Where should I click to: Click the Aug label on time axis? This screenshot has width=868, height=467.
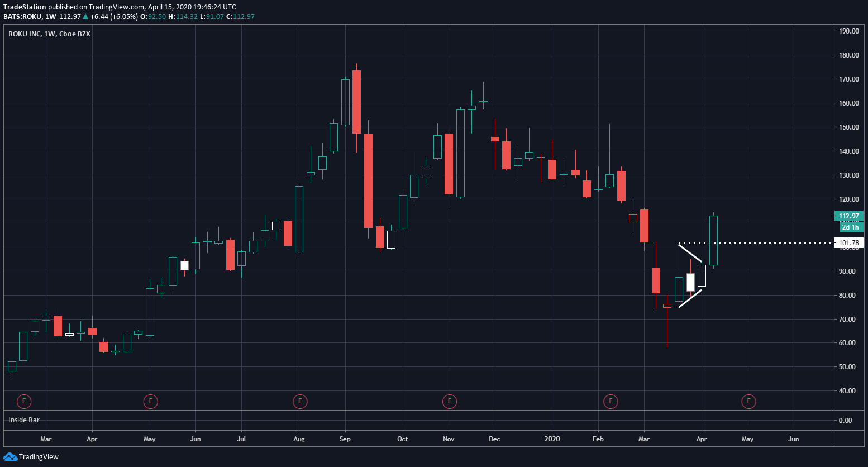click(x=299, y=439)
